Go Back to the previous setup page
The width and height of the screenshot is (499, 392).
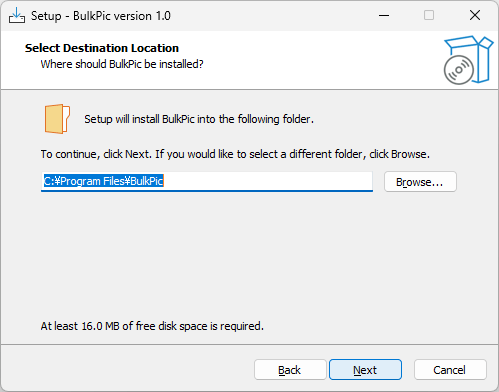(290, 370)
